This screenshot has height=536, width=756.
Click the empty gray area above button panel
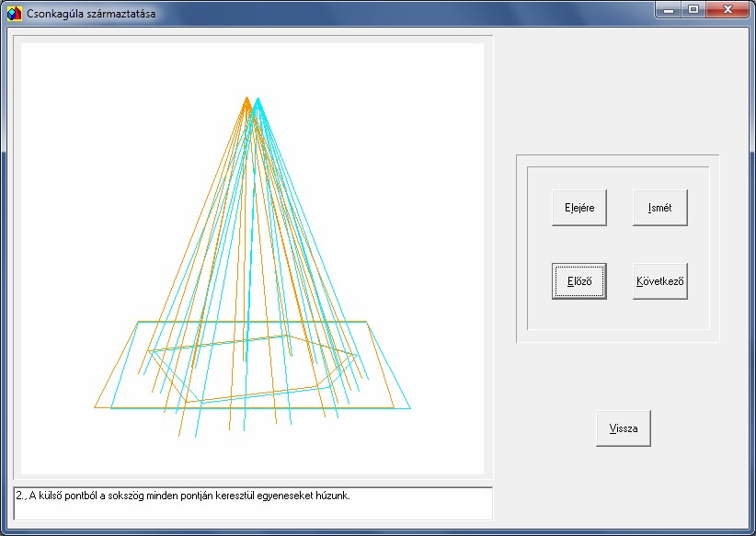point(616,92)
